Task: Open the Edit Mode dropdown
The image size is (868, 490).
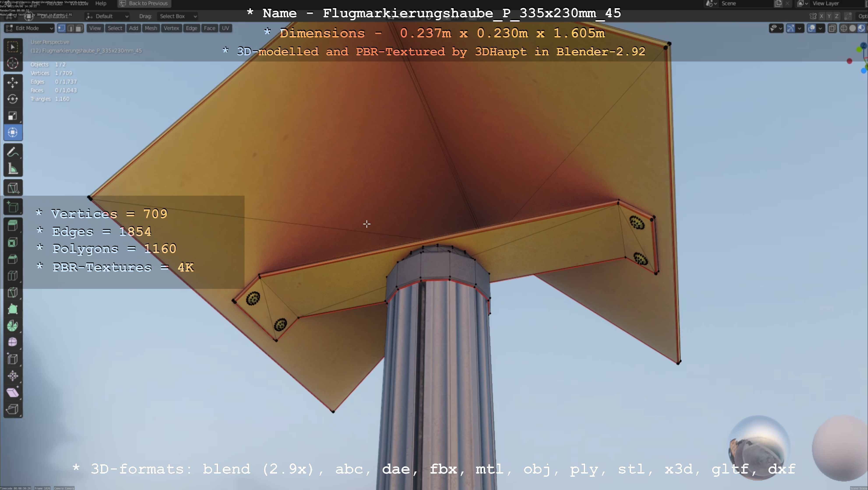Action: coord(29,28)
